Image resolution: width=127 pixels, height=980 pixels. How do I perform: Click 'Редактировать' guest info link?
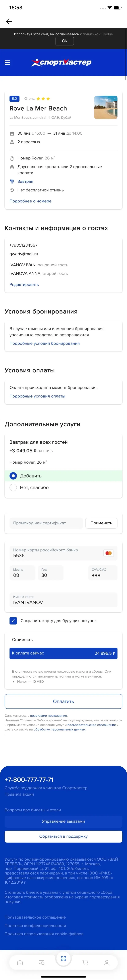[x=24, y=284]
